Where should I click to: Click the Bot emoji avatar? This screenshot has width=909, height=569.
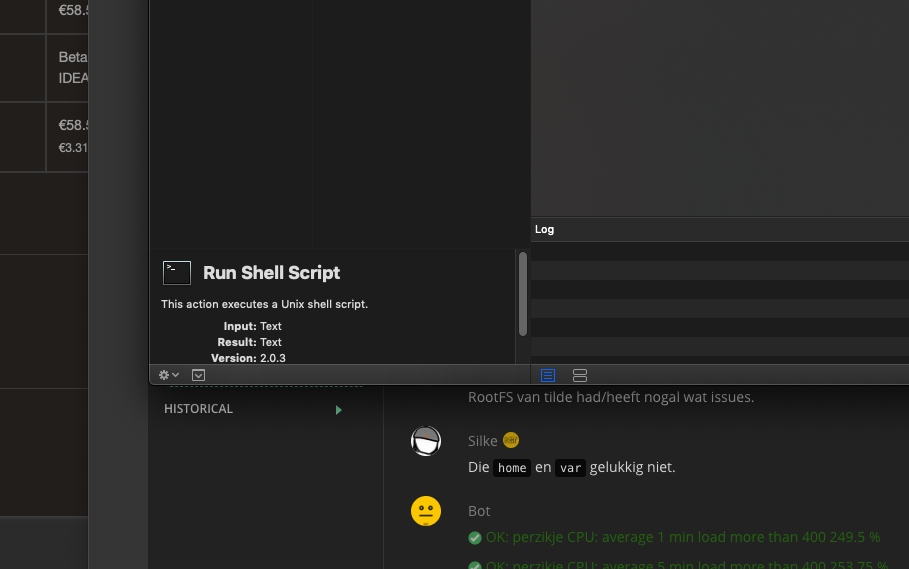(x=426, y=511)
